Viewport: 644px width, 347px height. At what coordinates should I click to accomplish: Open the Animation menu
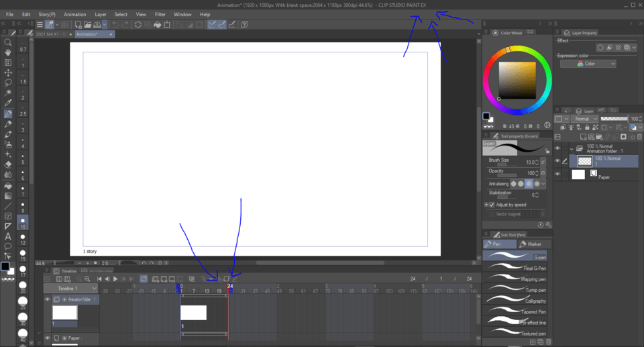tap(74, 14)
